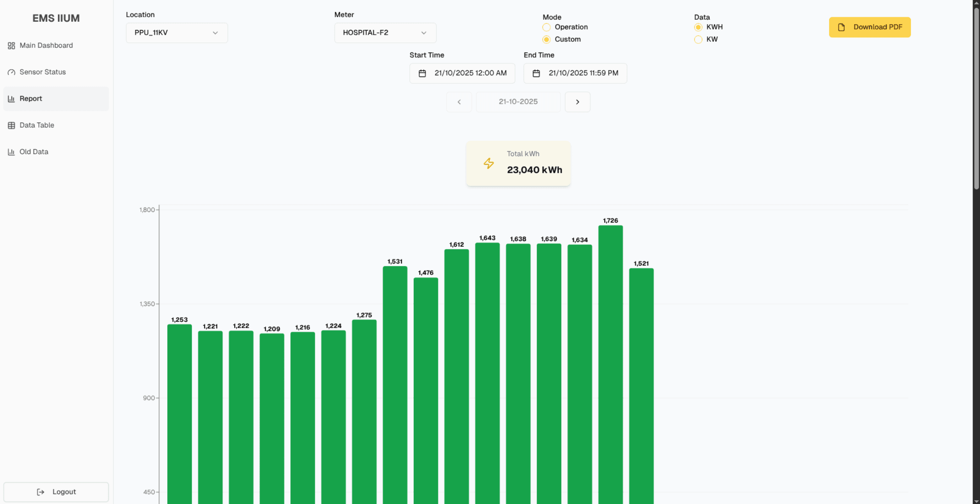The width and height of the screenshot is (980, 504).
Task: Click the calendar icon beside Start Time
Action: (423, 73)
